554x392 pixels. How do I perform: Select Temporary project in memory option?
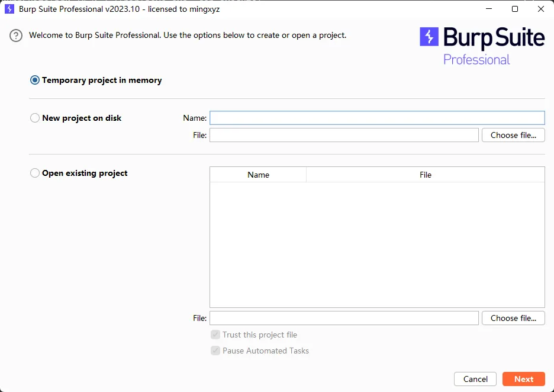point(34,81)
